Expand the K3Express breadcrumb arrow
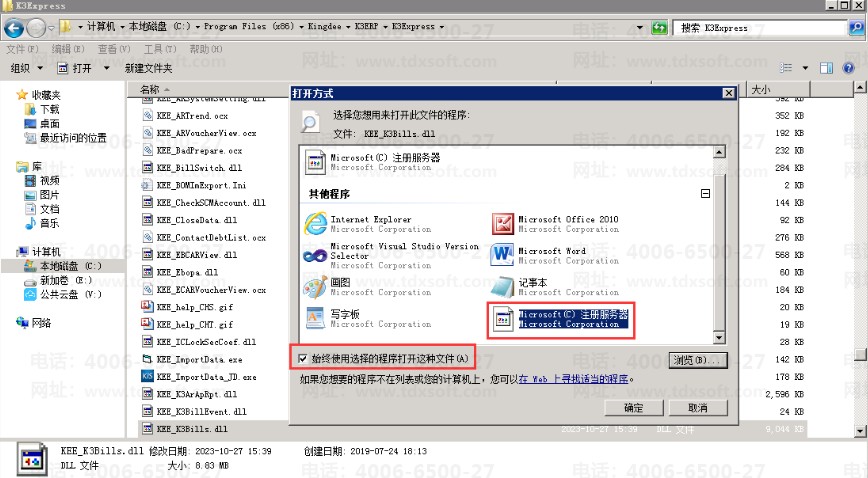The height and width of the screenshot is (478, 868). (x=441, y=27)
